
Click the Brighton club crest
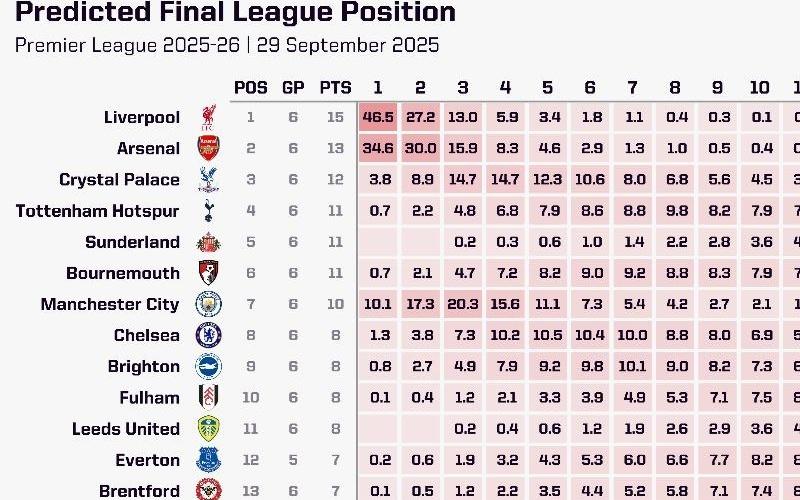tap(208, 366)
